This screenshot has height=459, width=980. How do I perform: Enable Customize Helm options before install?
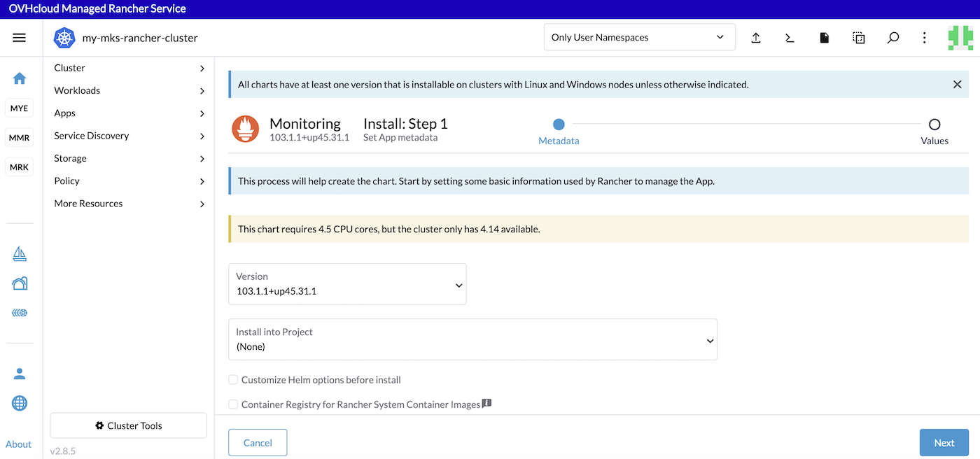click(x=232, y=379)
